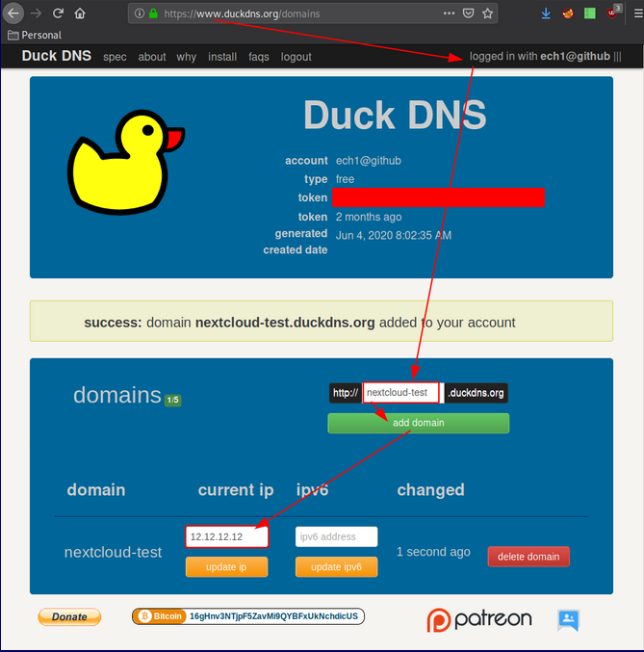Click the green square extension icon
This screenshot has height=652, width=644.
point(589,13)
